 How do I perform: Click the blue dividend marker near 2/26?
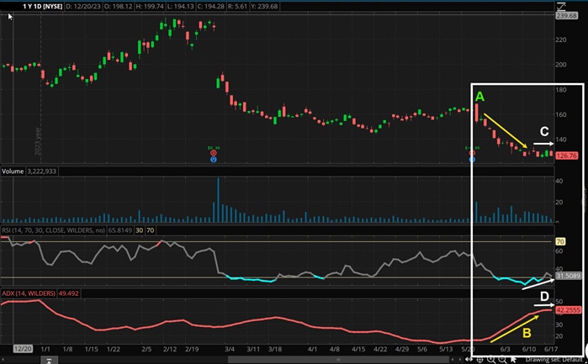214,160
